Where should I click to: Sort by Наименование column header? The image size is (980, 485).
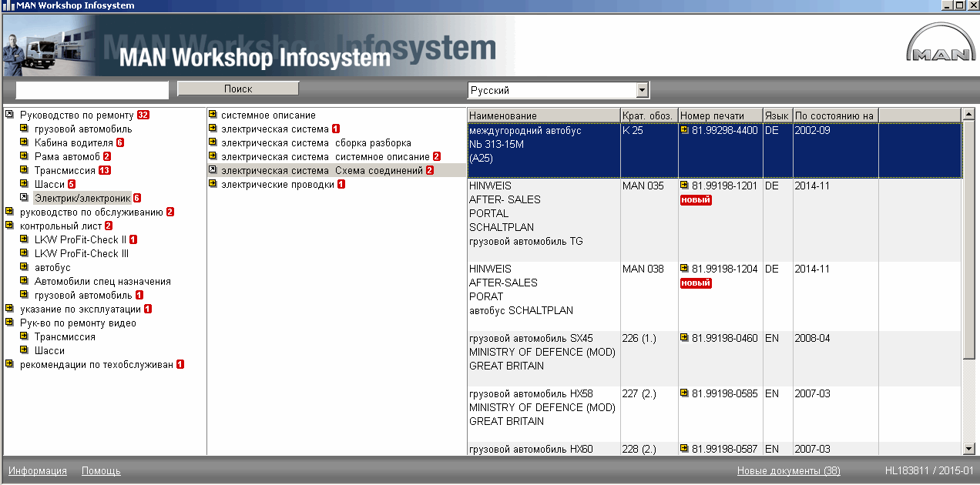[544, 115]
